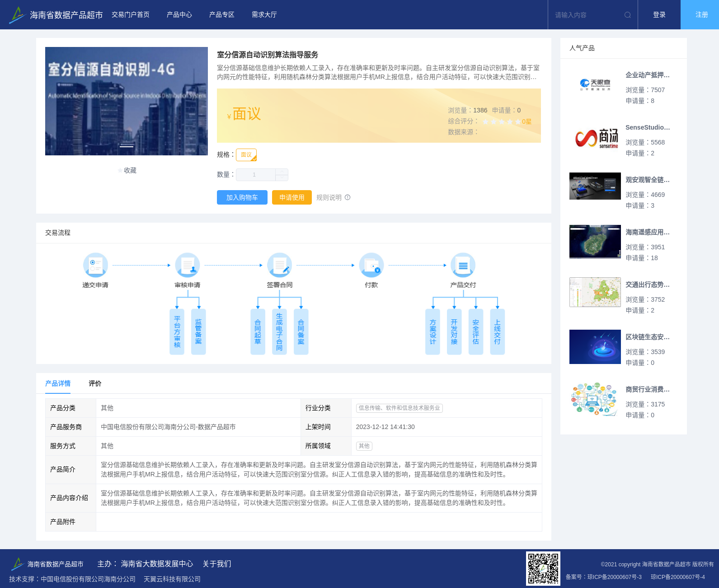Go to 交易门户首页 menu

pyautogui.click(x=131, y=15)
